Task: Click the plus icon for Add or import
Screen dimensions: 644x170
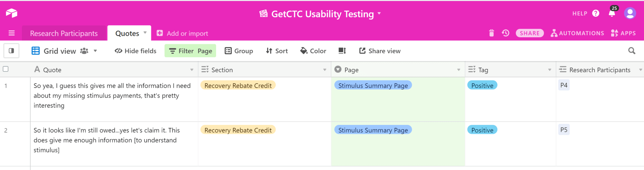Action: (x=160, y=33)
